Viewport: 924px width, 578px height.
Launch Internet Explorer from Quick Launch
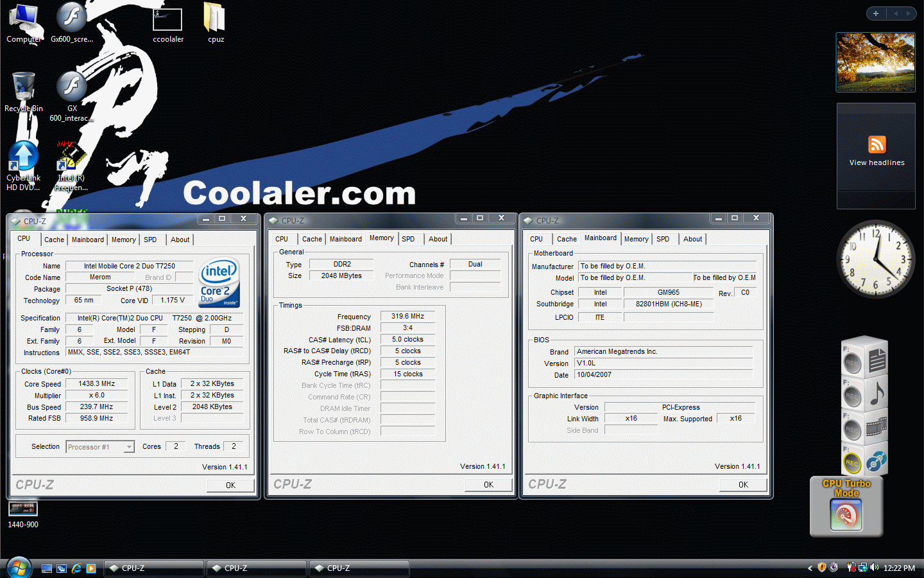pyautogui.click(x=76, y=568)
